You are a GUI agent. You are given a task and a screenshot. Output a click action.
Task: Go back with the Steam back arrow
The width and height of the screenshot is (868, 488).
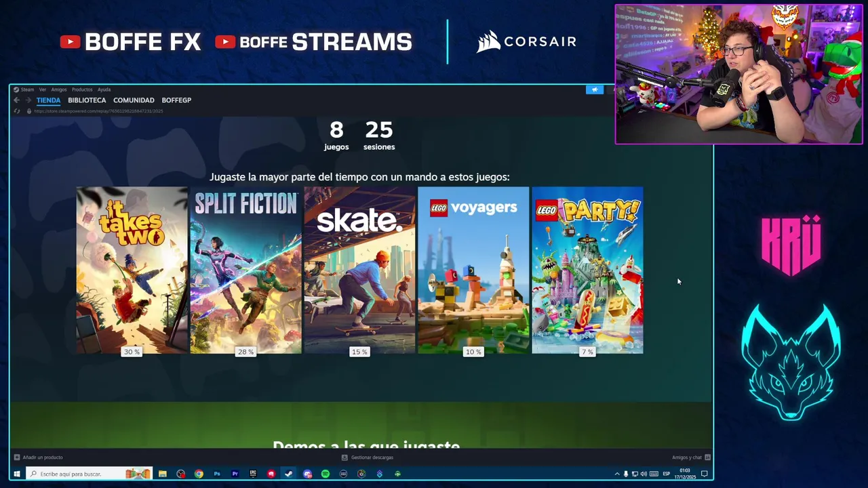coord(17,100)
